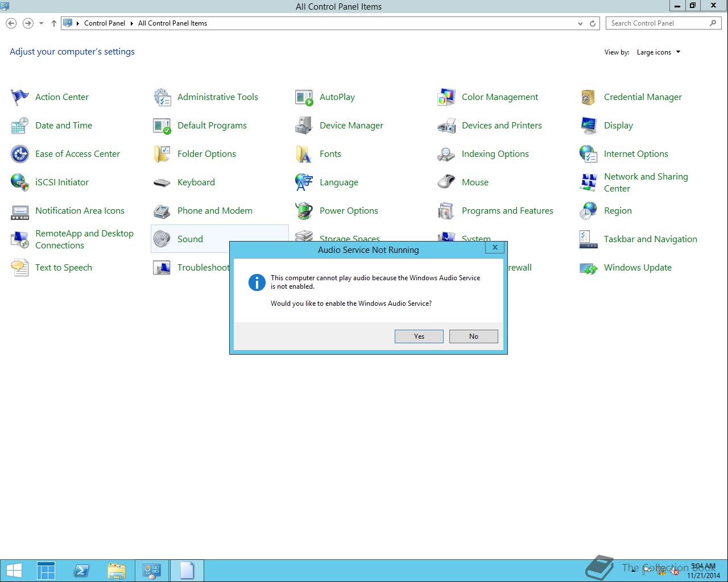Go back using the Back arrow
The width and height of the screenshot is (728, 582).
tap(11, 23)
